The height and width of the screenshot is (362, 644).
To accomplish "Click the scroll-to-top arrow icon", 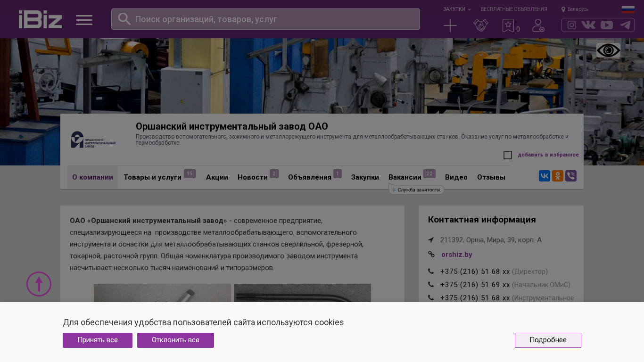I will (x=39, y=284).
